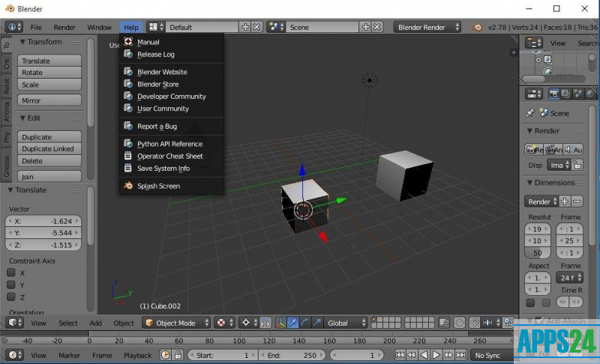Viewport: 600px width, 364px height.
Task: Open the Window menu
Action: [99, 27]
